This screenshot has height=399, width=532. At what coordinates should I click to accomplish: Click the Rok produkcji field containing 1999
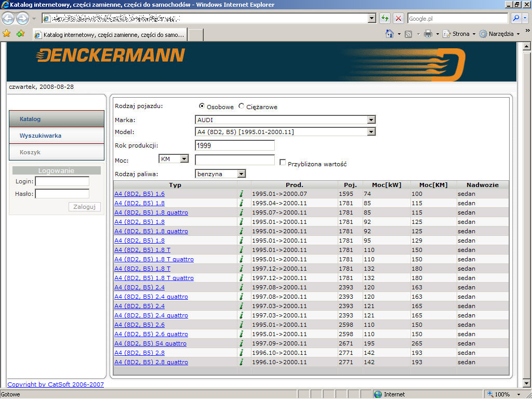click(235, 145)
